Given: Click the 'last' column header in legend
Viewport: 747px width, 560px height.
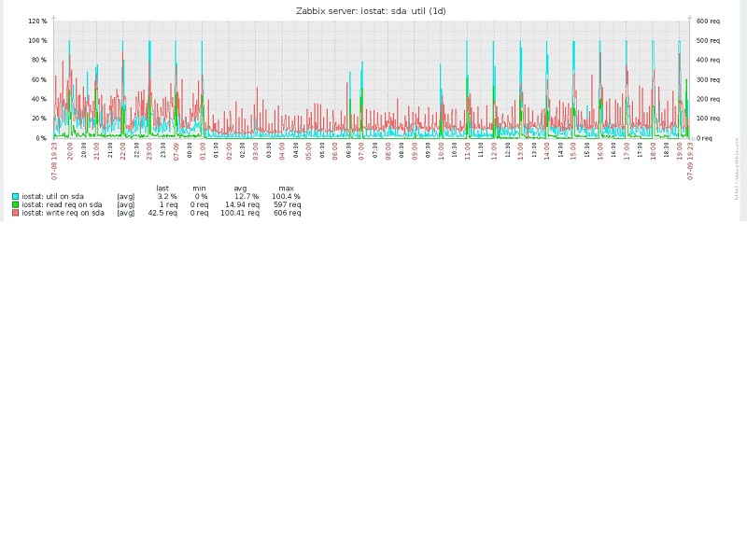Looking at the screenshot, I should (162, 189).
